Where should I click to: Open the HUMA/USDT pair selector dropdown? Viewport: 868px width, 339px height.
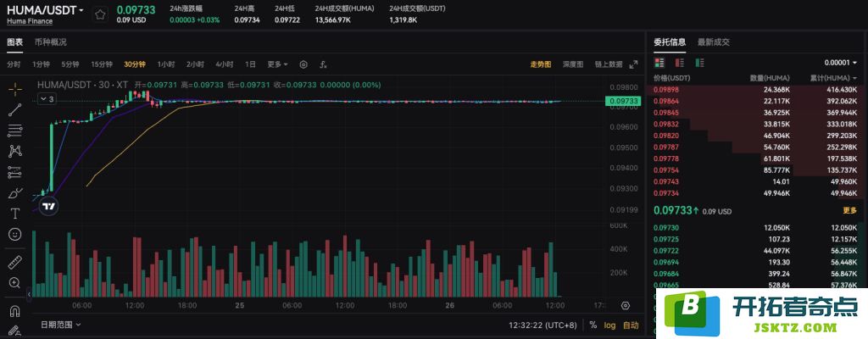click(45, 10)
